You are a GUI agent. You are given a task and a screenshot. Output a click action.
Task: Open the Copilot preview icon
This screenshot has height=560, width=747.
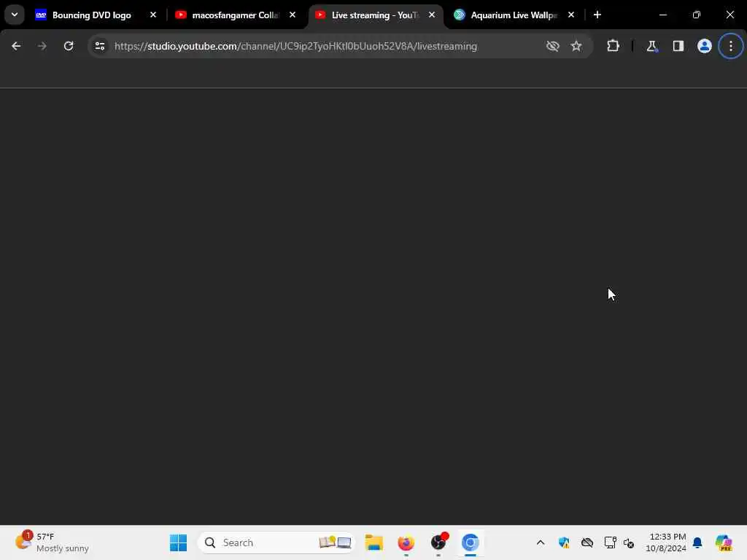coord(724,542)
